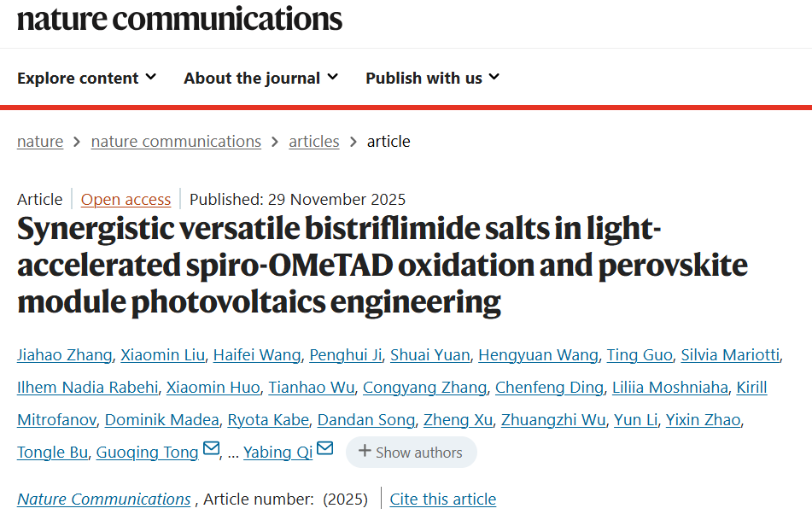Open Yabing Qi author link
Image resolution: width=812 pixels, height=520 pixels.
(x=278, y=453)
